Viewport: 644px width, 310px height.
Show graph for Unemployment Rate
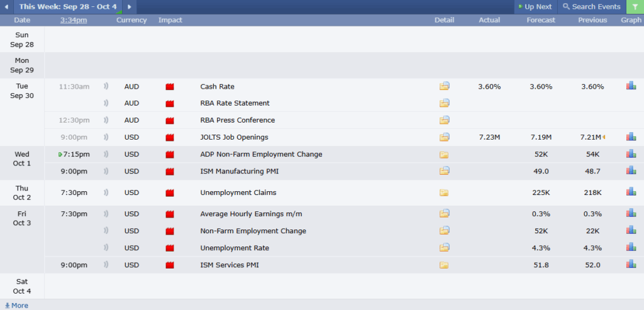coord(631,248)
